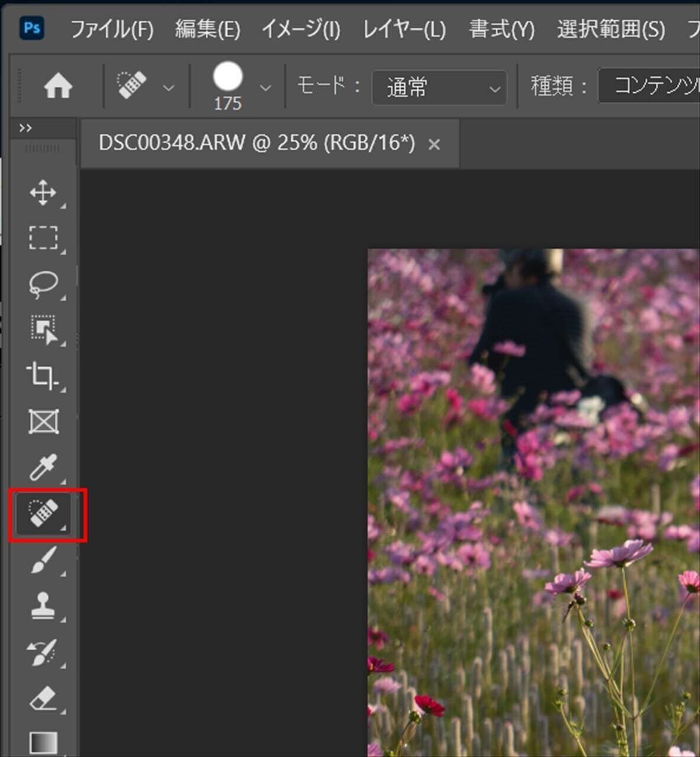
Task: Select the Move tool
Action: [43, 192]
